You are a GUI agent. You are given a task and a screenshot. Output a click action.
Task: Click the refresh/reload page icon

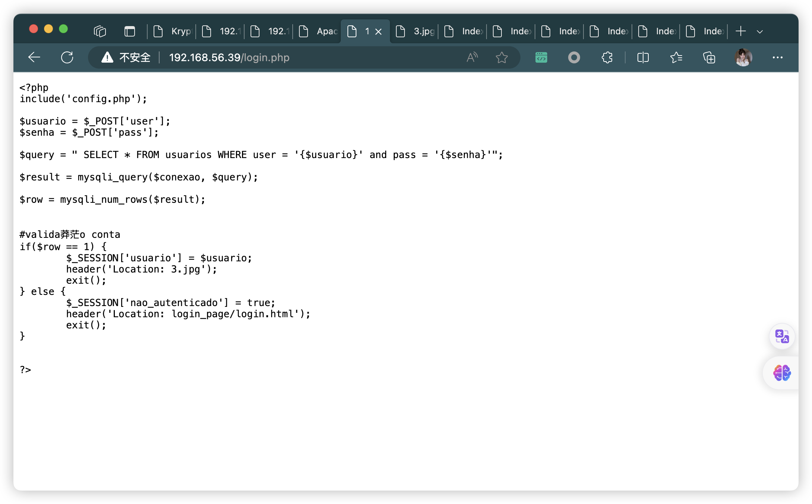67,57
